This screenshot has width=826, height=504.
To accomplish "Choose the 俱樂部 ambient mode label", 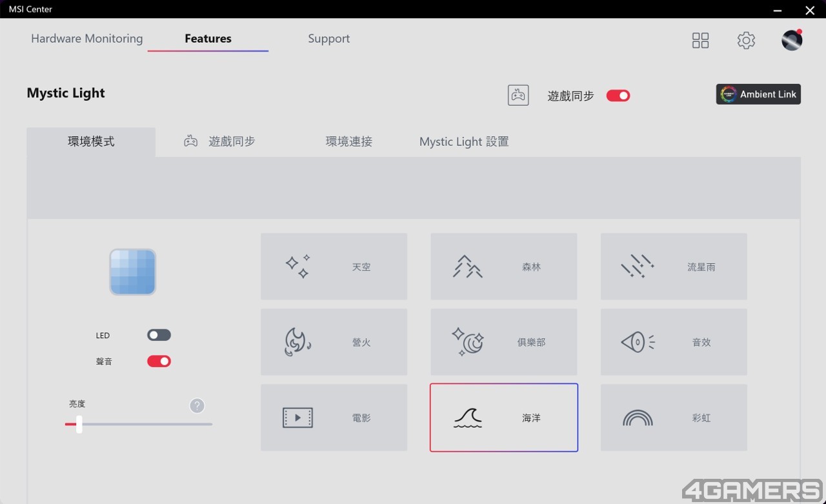I will point(531,343).
